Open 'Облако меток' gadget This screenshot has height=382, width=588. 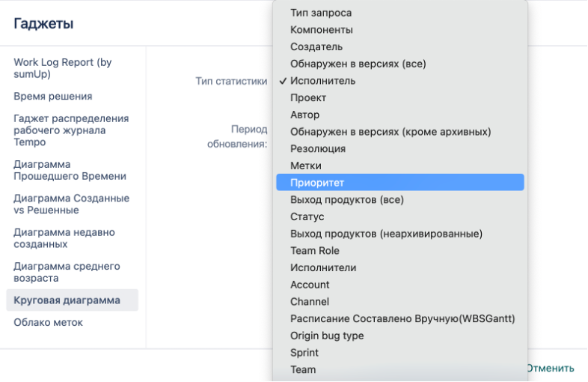tap(49, 323)
